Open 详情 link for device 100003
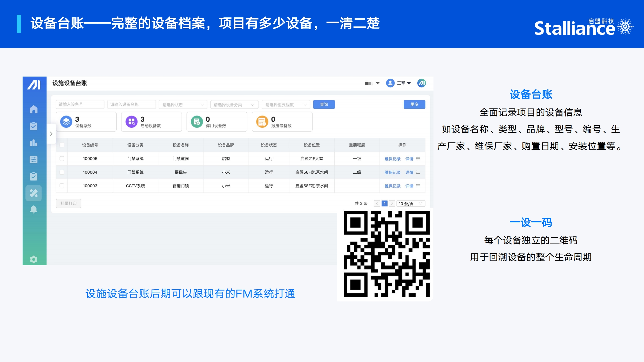This screenshot has width=644, height=362. click(409, 186)
